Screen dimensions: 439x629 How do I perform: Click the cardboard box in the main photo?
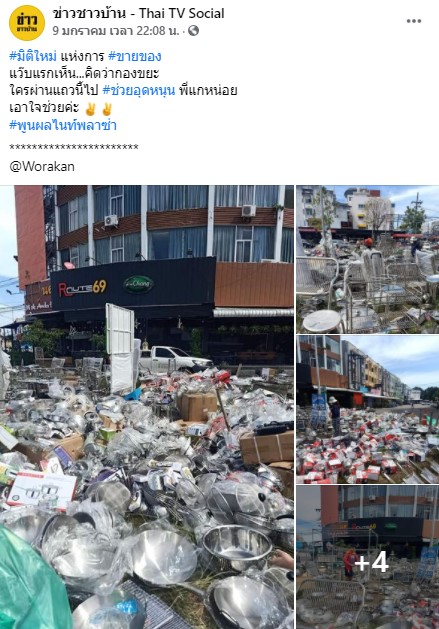point(197,406)
